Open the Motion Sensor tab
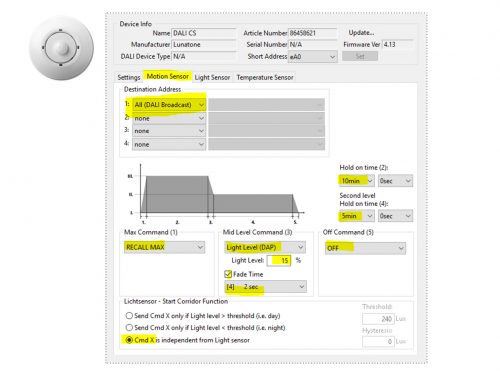Image resolution: width=500 pixels, height=376 pixels. [168, 76]
